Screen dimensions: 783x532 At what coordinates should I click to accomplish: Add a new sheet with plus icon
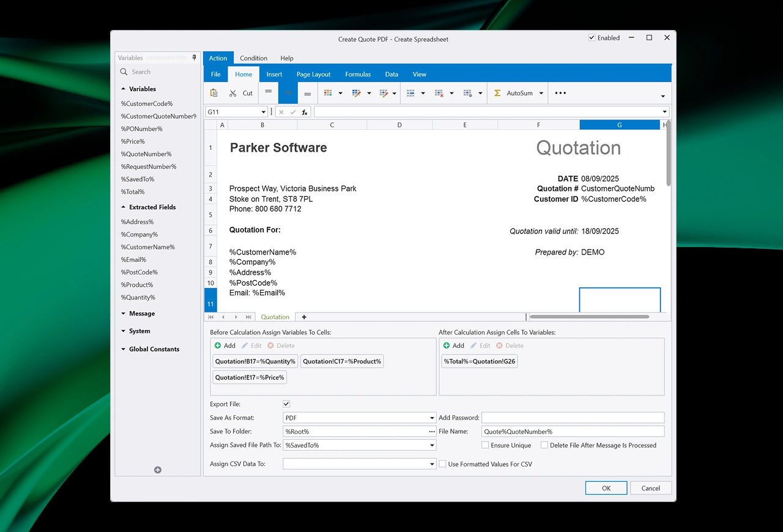pyautogui.click(x=304, y=317)
